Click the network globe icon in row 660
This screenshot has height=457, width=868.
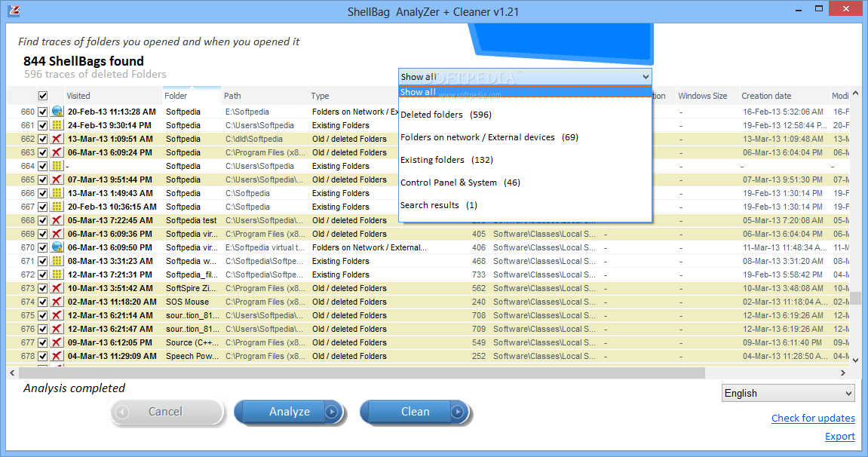[x=57, y=111]
